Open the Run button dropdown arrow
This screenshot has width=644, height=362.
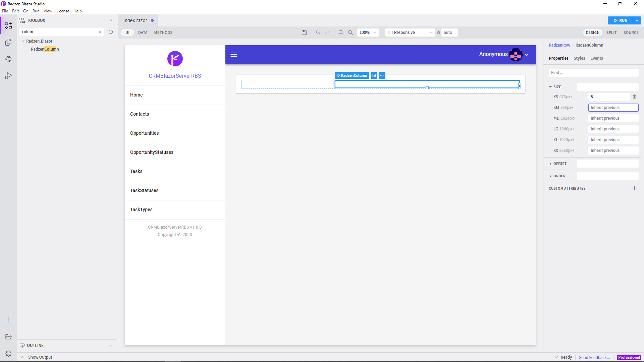coord(637,20)
